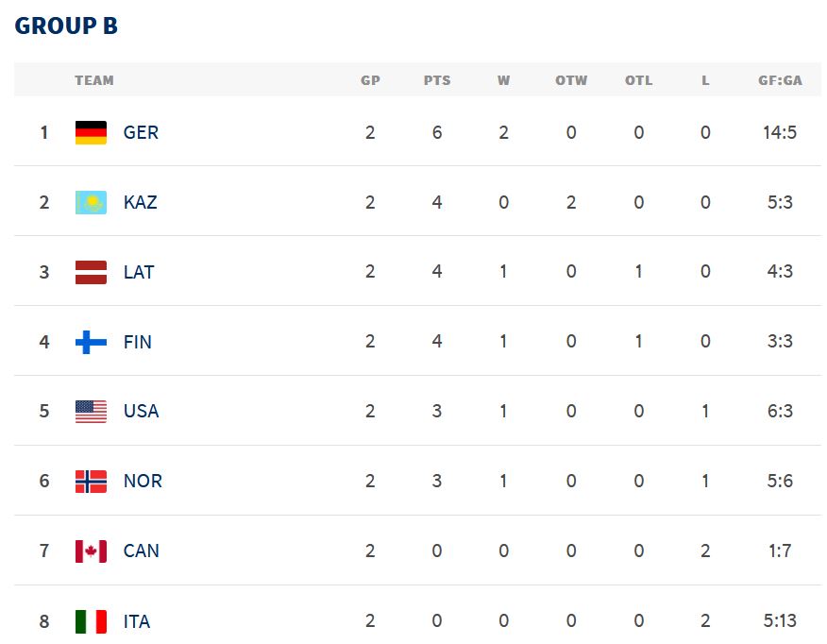Image resolution: width=827 pixels, height=644 pixels.
Task: Click the PTS column header
Action: point(437,80)
